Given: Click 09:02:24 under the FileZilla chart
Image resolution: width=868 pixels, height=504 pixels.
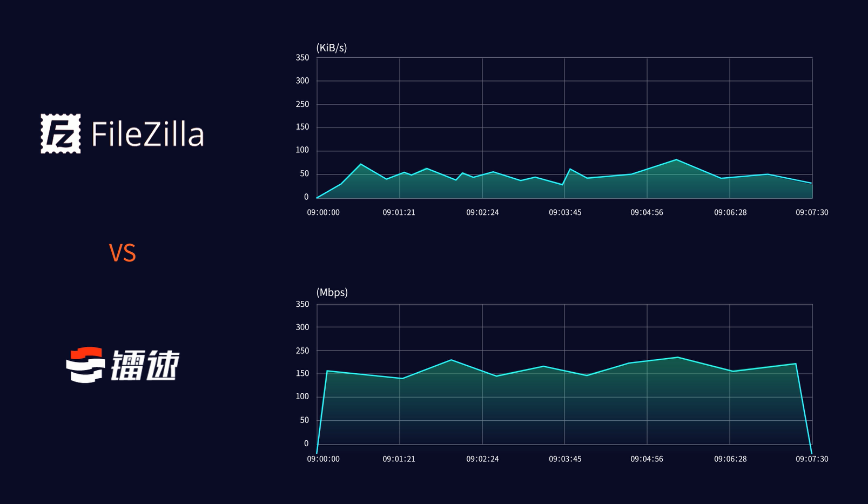Looking at the screenshot, I should click(482, 212).
